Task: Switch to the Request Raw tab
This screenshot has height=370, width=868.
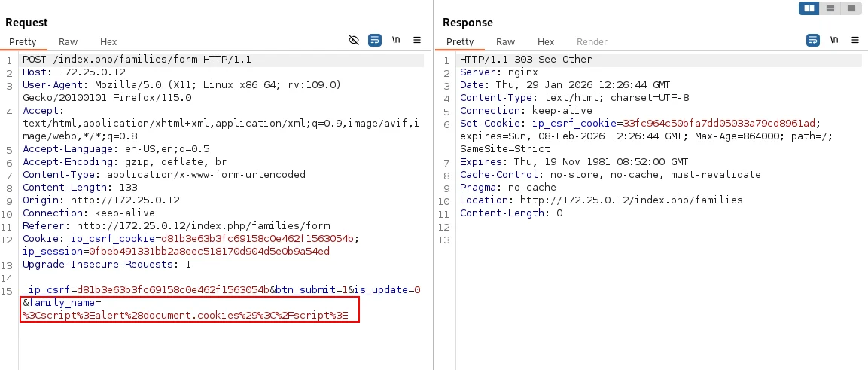Action: click(68, 41)
